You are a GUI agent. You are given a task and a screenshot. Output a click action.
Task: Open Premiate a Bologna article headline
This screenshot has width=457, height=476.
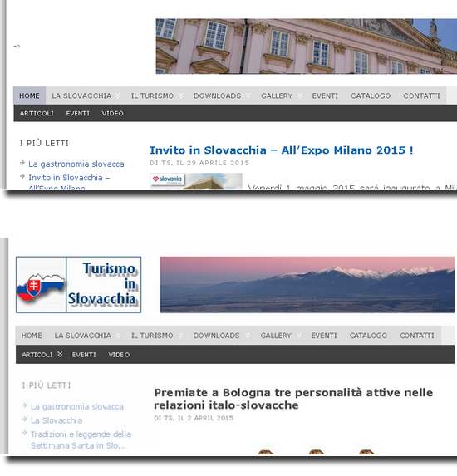pyautogui.click(x=293, y=399)
